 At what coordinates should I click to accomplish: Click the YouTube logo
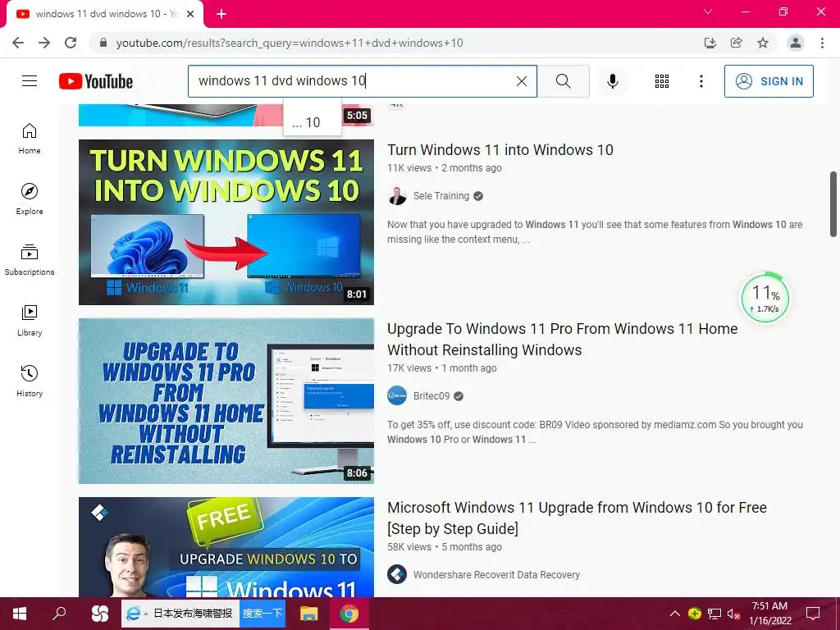(96, 81)
